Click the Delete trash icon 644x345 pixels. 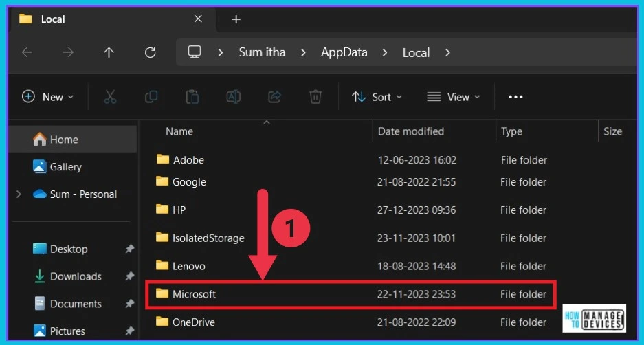[x=315, y=97]
